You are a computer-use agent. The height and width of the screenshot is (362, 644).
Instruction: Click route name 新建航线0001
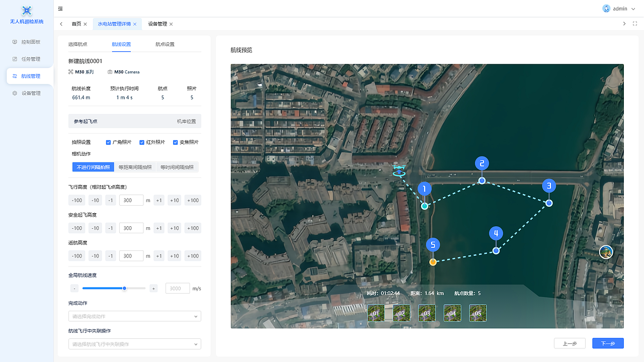(86, 61)
